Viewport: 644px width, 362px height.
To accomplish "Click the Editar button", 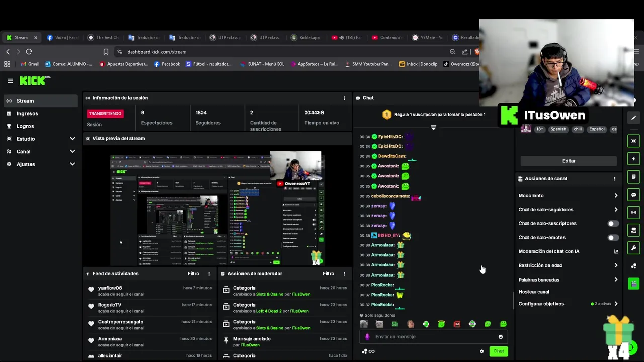I will 569,161.
